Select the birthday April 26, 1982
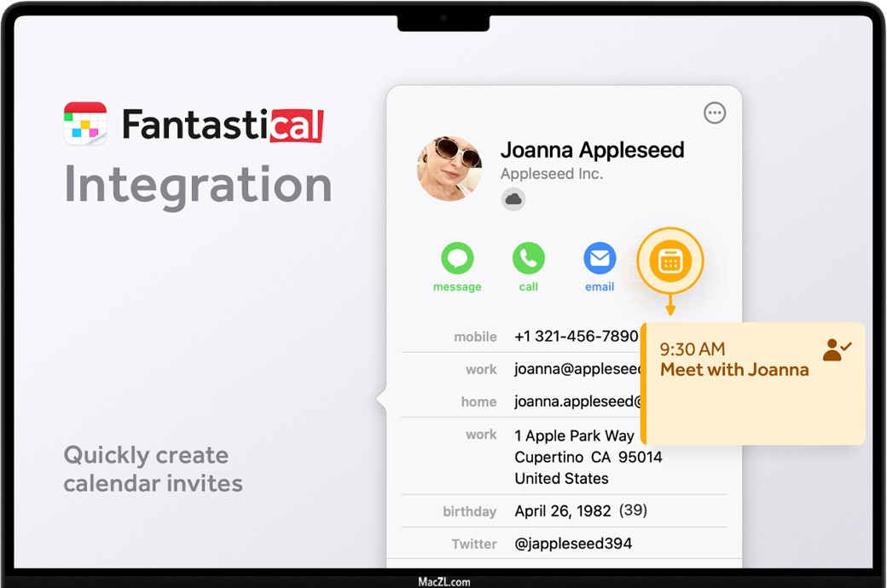Screen dimensions: 887x588 point(563,511)
